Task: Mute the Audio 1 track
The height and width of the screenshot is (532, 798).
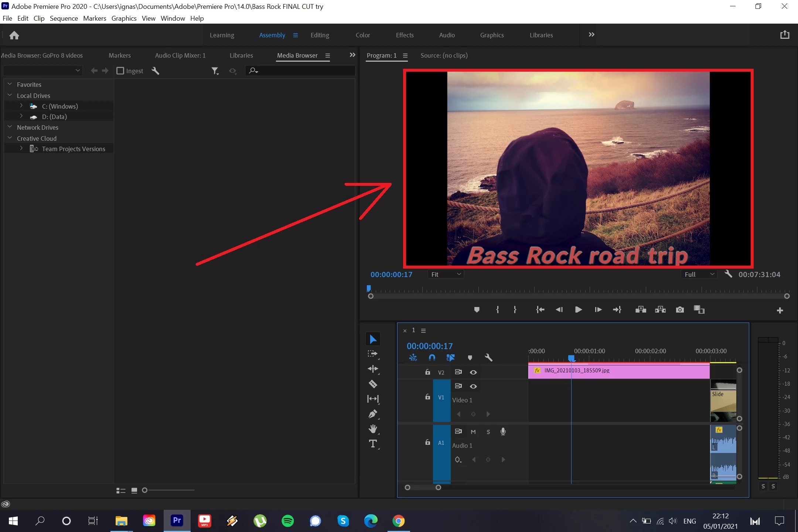Action: pos(473,432)
